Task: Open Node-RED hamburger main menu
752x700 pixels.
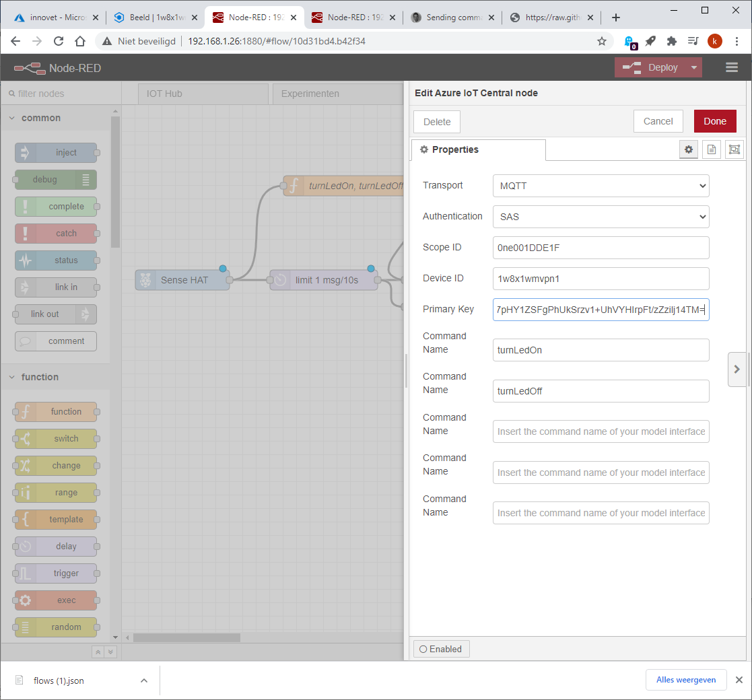Action: pos(732,67)
